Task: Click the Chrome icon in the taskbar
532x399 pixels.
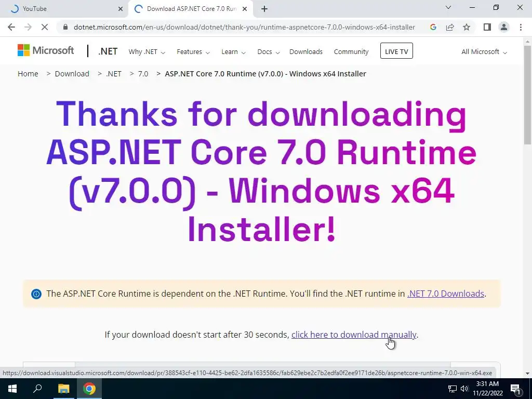Action: pos(89,389)
